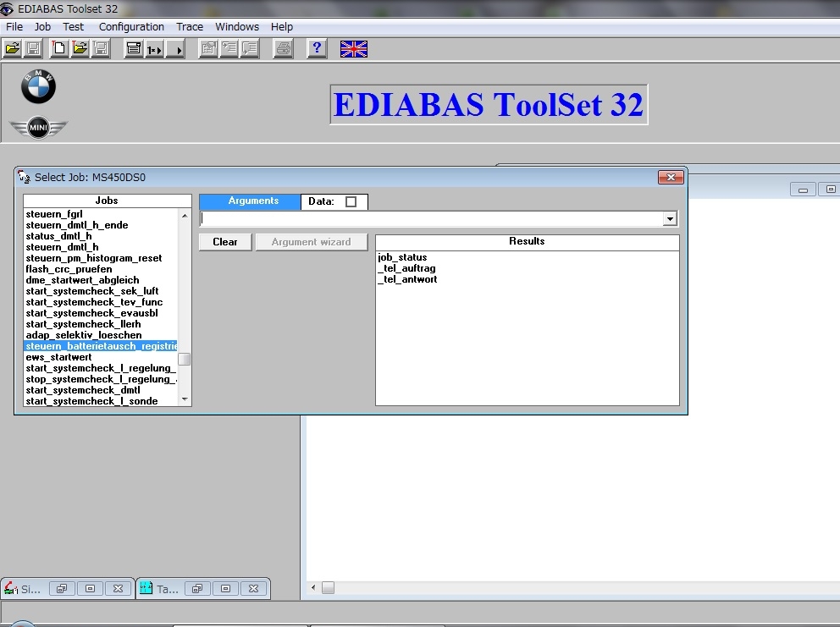The image size is (840, 627).
Task: Select job start_systemcheck_evausbl
Action: (x=91, y=313)
